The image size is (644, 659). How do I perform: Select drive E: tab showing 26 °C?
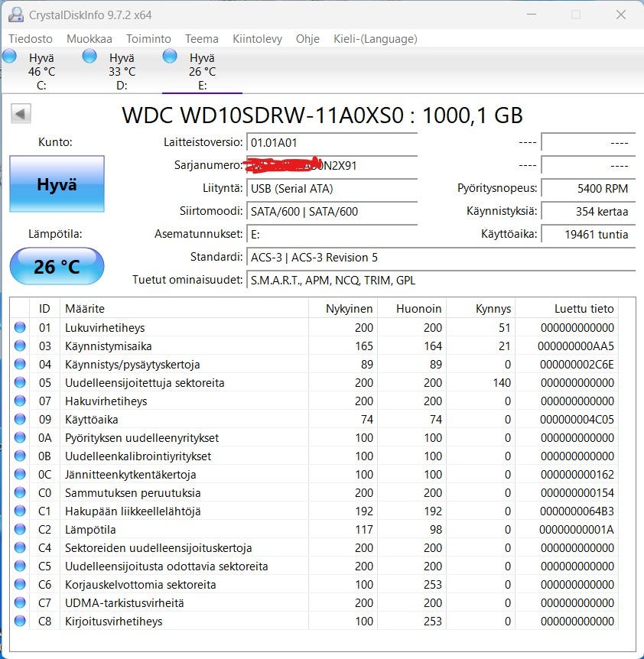click(x=202, y=71)
